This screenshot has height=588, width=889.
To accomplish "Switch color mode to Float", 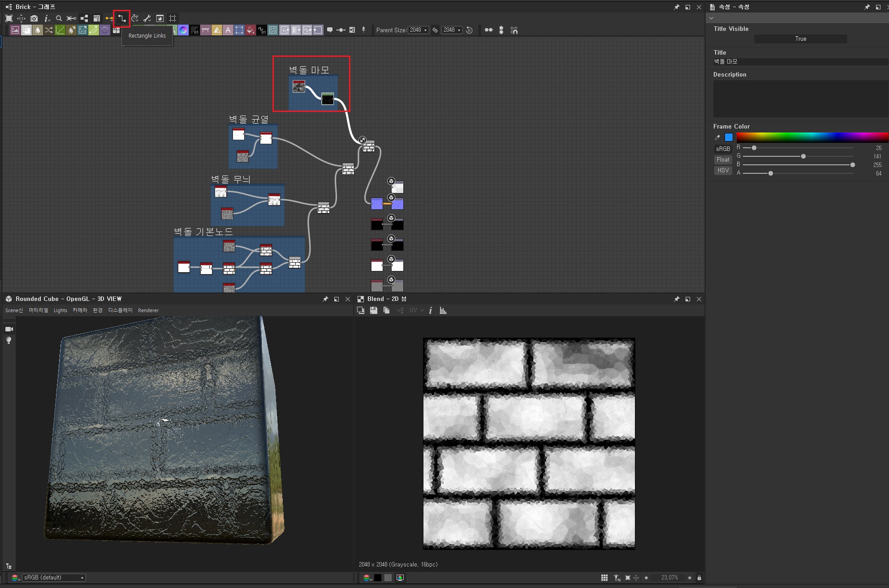I will click(x=723, y=160).
